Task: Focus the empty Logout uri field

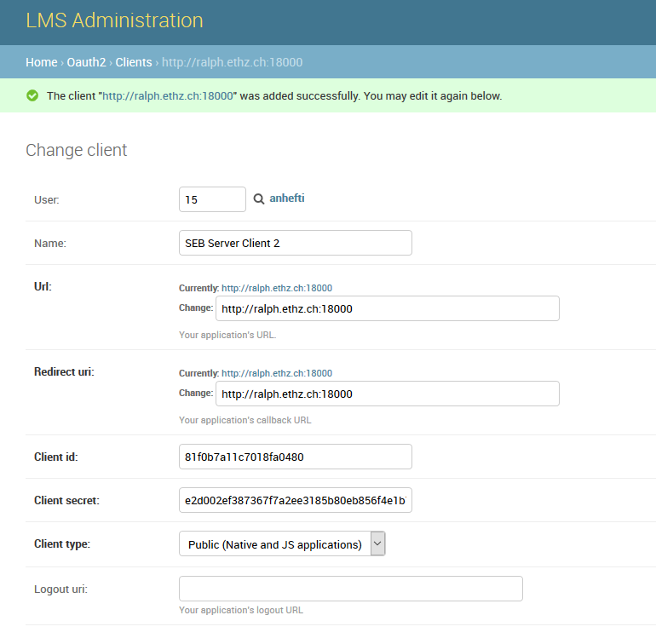Action: tap(350, 589)
